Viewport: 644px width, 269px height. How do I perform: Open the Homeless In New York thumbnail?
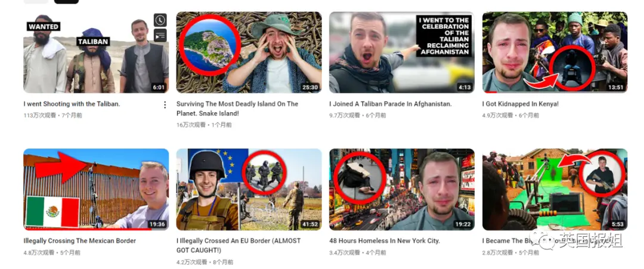click(402, 189)
